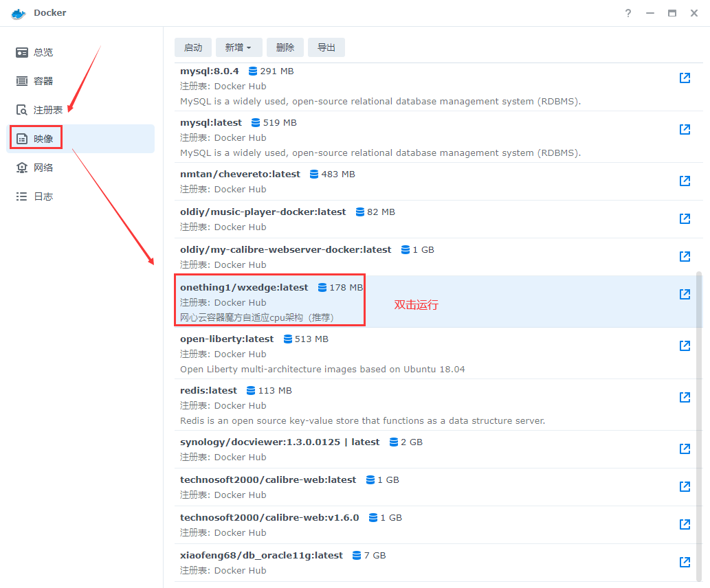Click link icon for onething1/wxedge image

(x=685, y=294)
